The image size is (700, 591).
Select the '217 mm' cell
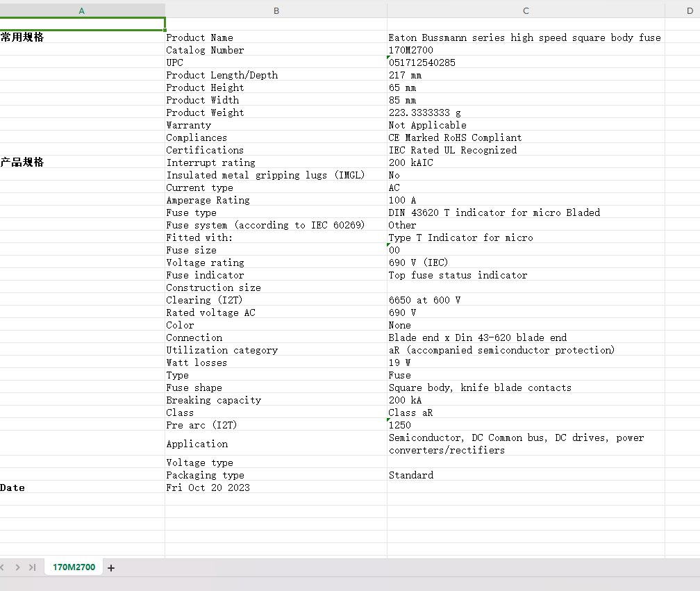[x=526, y=74]
